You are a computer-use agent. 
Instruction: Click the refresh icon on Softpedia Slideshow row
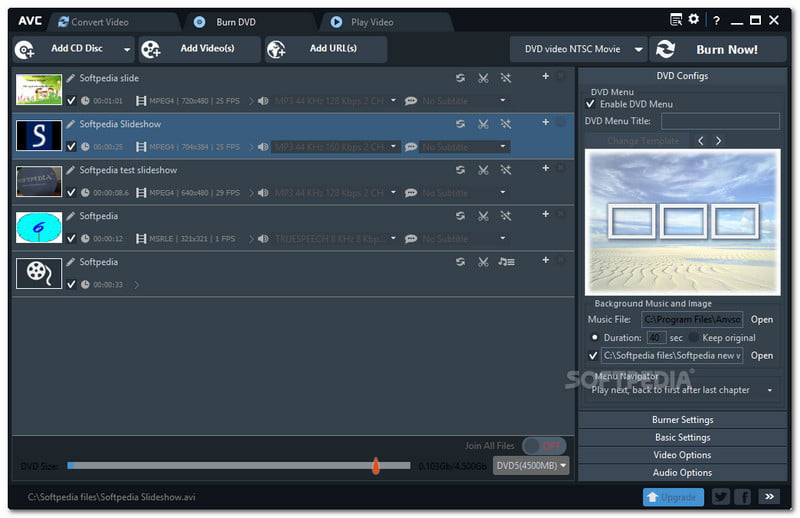click(460, 123)
